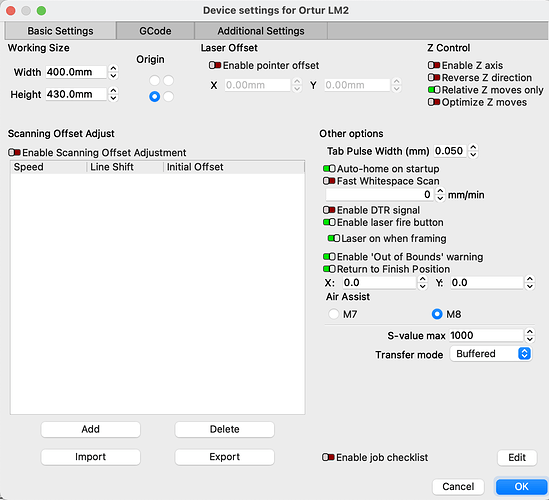
Task: Click the whitespace scan mm/min field
Action: [x=379, y=195]
